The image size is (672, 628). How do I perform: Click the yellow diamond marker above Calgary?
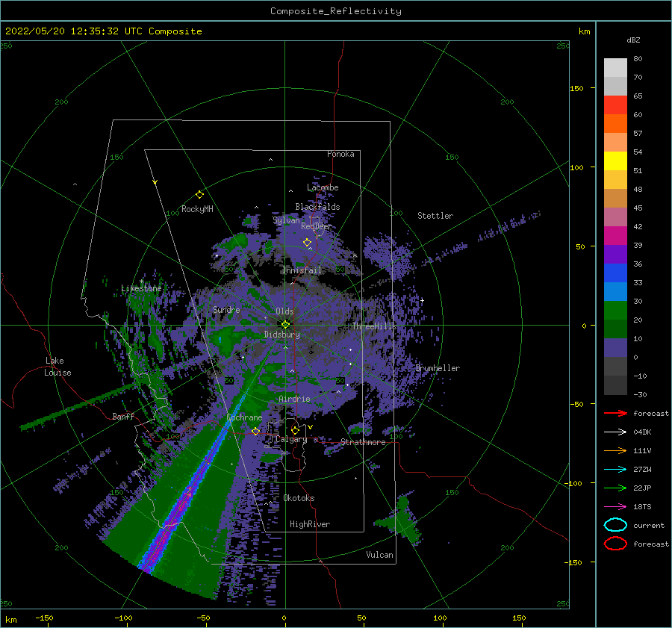295,430
